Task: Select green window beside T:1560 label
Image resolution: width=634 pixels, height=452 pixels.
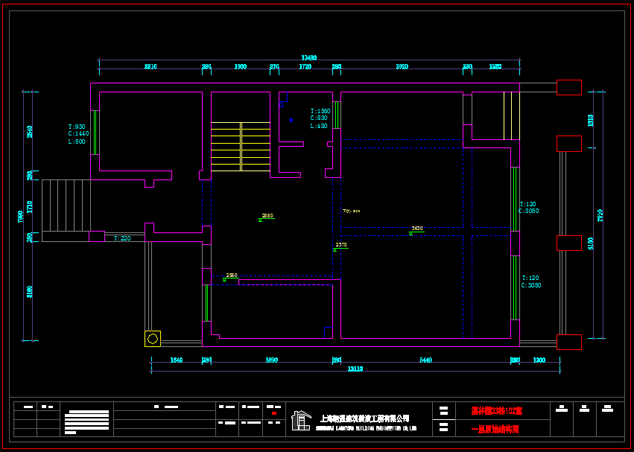Action: [x=336, y=115]
